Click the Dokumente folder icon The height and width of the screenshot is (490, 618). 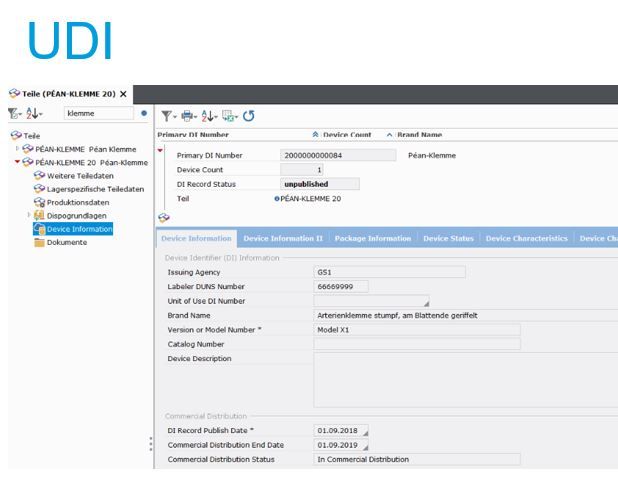coord(39,242)
